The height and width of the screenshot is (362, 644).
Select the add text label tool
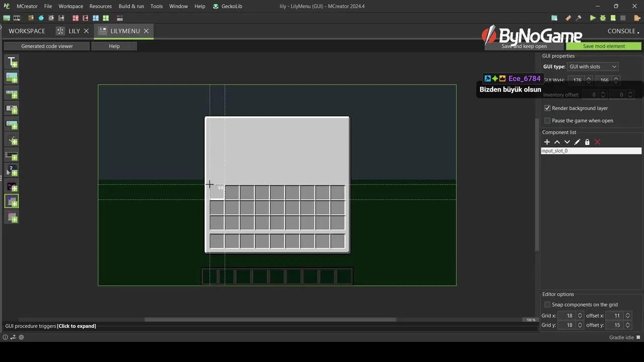pyautogui.click(x=12, y=62)
